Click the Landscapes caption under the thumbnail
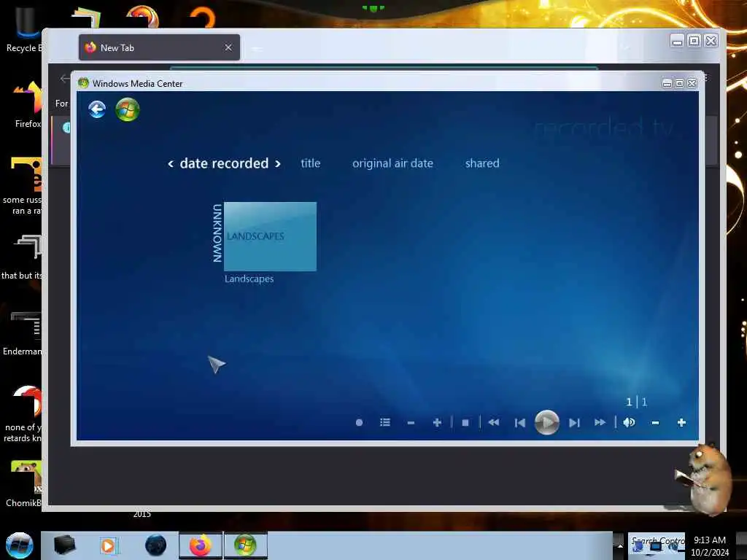747x560 pixels. [x=249, y=279]
